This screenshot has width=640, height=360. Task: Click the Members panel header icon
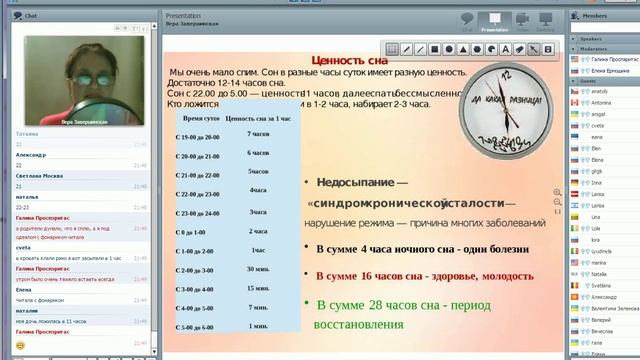[x=575, y=16]
